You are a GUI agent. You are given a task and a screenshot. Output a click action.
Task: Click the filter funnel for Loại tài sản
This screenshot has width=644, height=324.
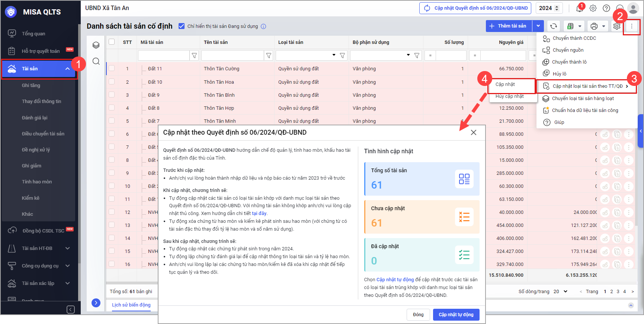coord(343,55)
